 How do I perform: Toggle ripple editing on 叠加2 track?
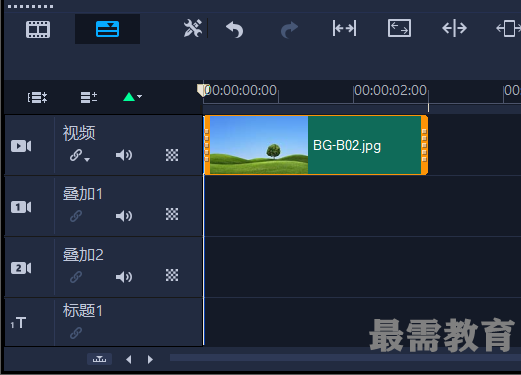point(76,277)
